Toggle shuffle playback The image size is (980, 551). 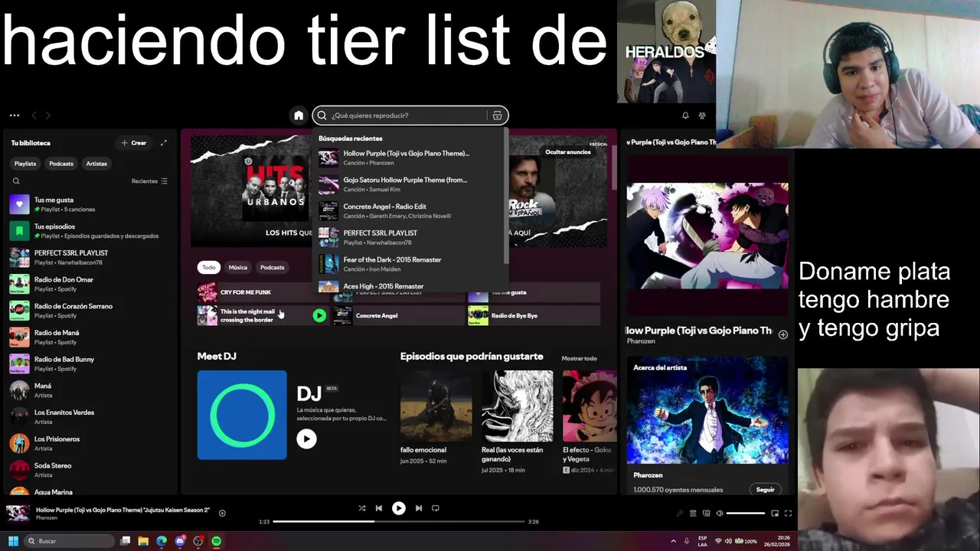point(362,508)
